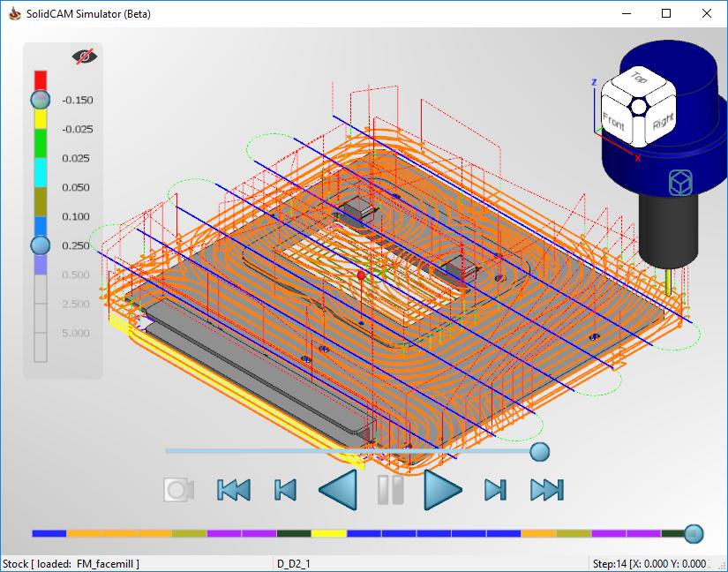Jump to simulation end with fast-forward button
Viewport: 728px width, 572px height.
click(547, 490)
